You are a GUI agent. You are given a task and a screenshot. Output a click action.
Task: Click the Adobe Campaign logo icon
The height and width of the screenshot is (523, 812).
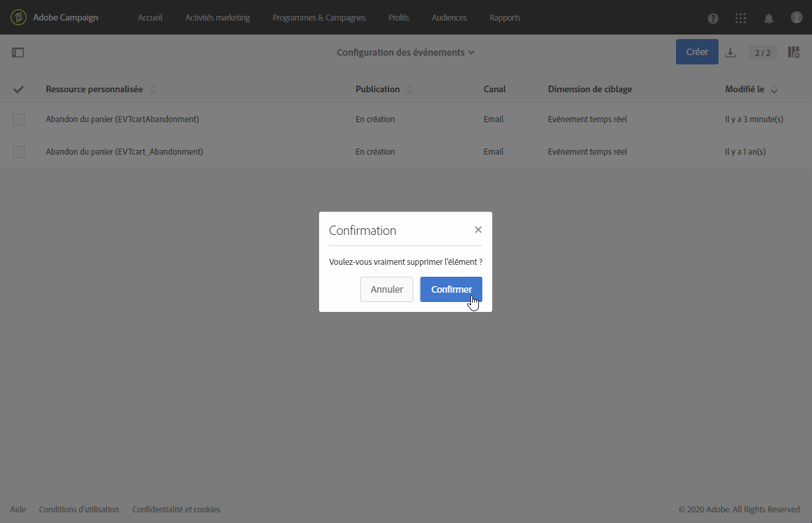(x=19, y=17)
